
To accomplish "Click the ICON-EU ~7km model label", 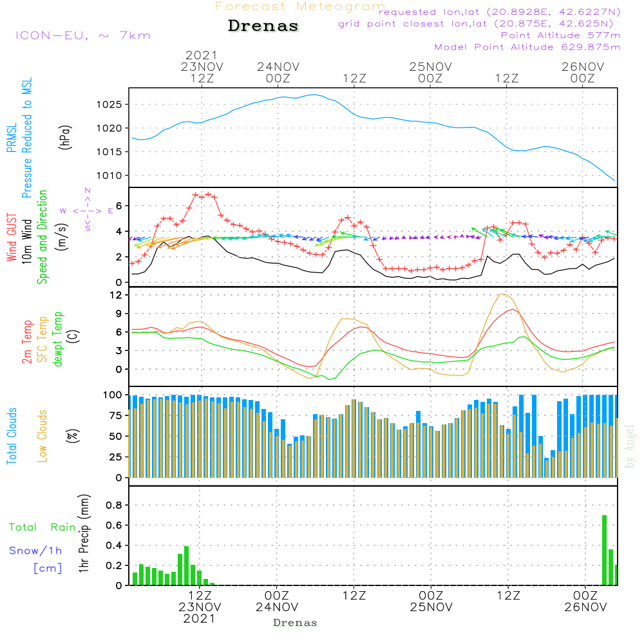I will pyautogui.click(x=82, y=35).
